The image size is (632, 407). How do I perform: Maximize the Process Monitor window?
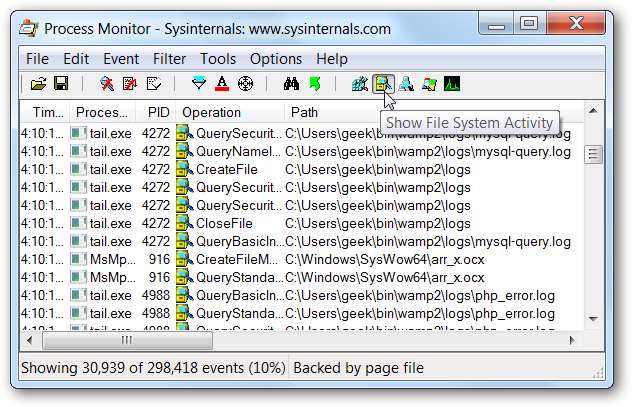(x=529, y=23)
